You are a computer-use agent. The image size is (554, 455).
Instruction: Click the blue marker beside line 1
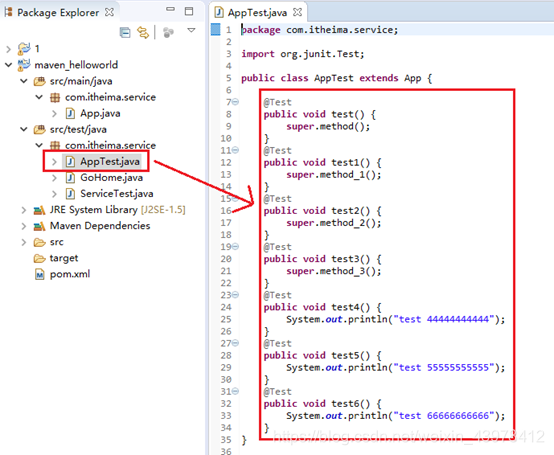[215, 30]
